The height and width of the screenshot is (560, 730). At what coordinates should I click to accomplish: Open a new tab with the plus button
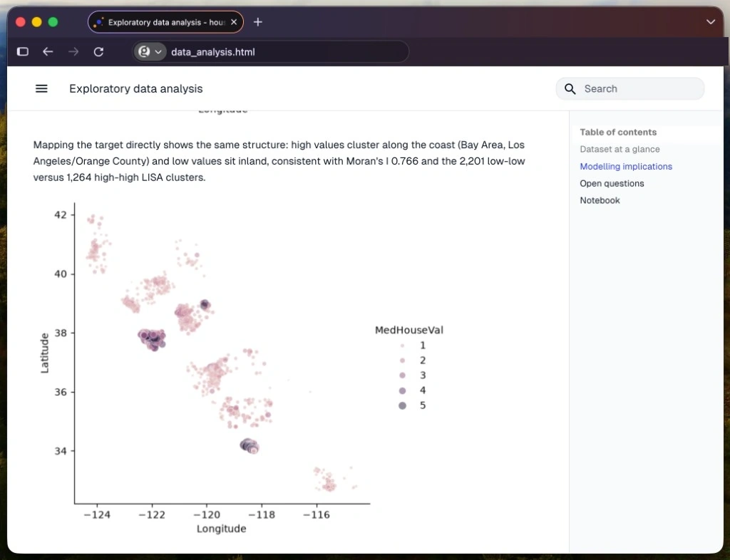(x=258, y=22)
